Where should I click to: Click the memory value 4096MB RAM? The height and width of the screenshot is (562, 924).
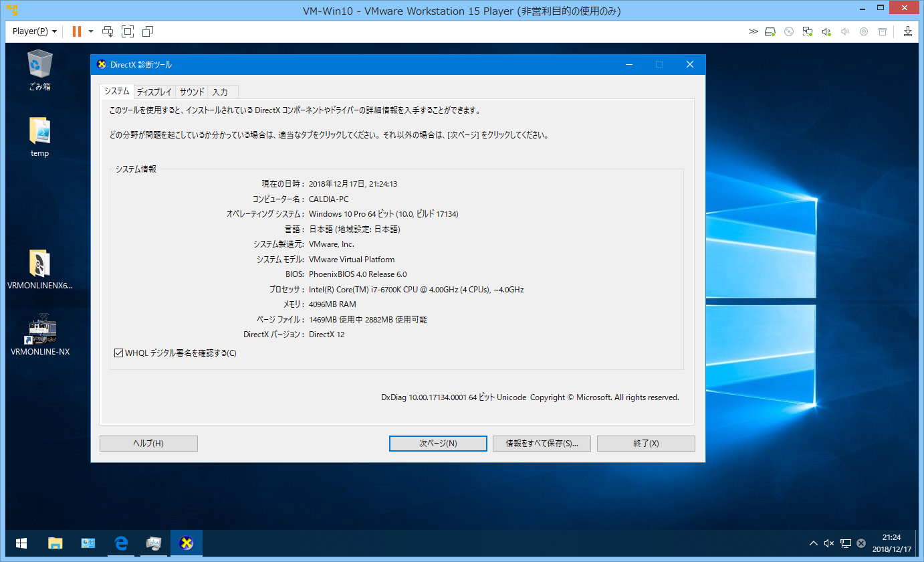[x=332, y=304]
